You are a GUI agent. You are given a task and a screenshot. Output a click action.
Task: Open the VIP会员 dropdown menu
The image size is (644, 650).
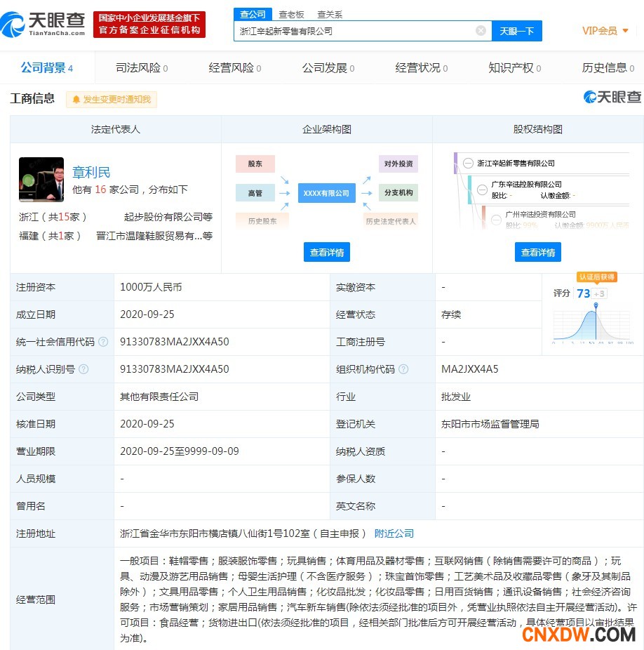[x=605, y=31]
